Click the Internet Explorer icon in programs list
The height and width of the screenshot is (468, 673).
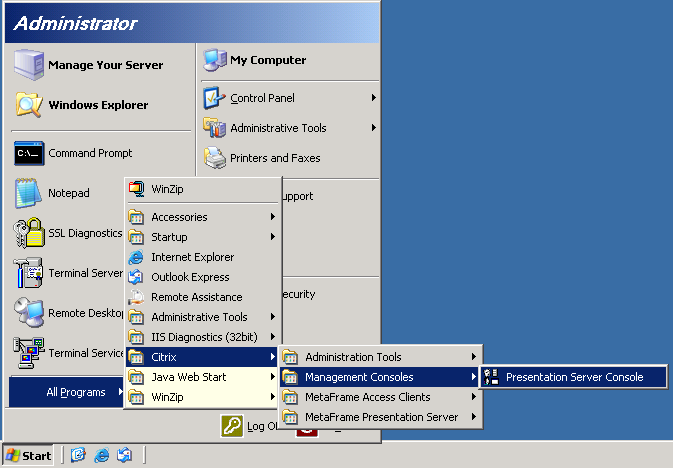pyautogui.click(x=136, y=257)
